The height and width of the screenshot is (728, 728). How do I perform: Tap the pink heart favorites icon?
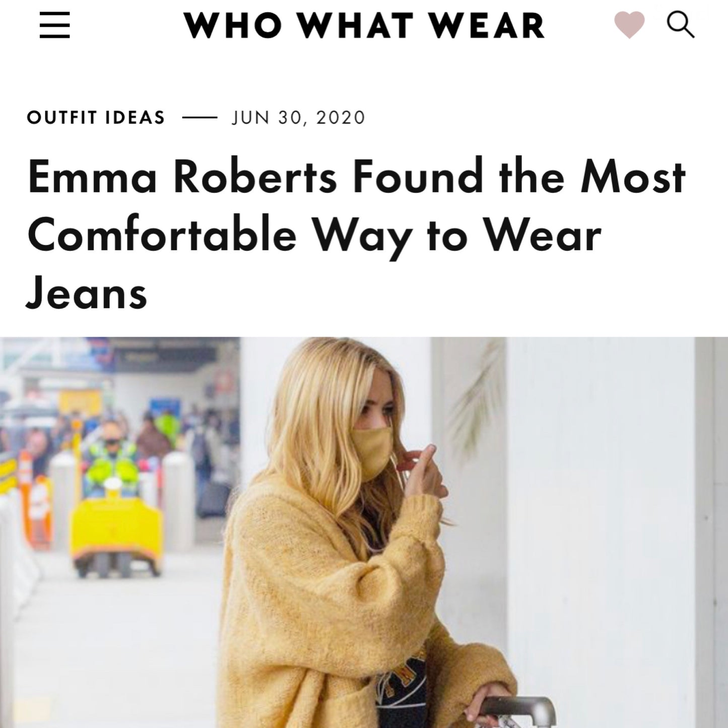click(629, 25)
